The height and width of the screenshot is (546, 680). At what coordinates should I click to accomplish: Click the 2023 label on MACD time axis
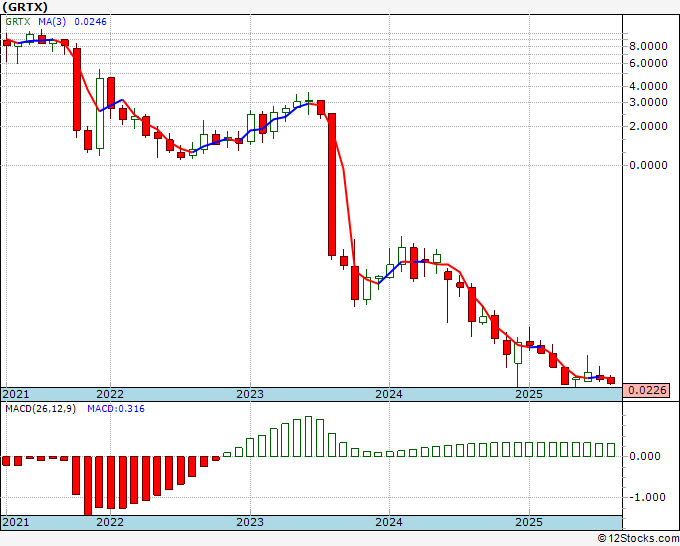(x=250, y=522)
